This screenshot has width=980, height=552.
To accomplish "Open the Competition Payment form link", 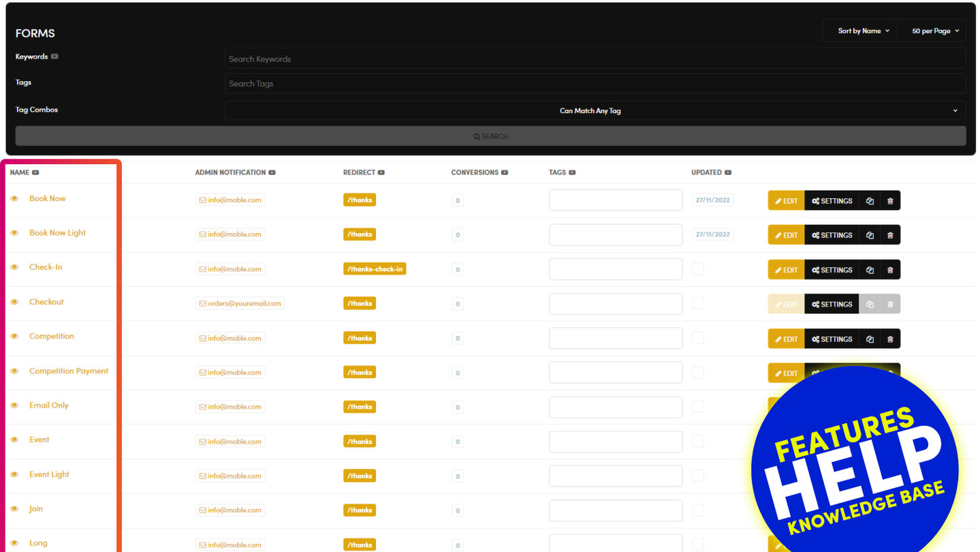I will [69, 371].
